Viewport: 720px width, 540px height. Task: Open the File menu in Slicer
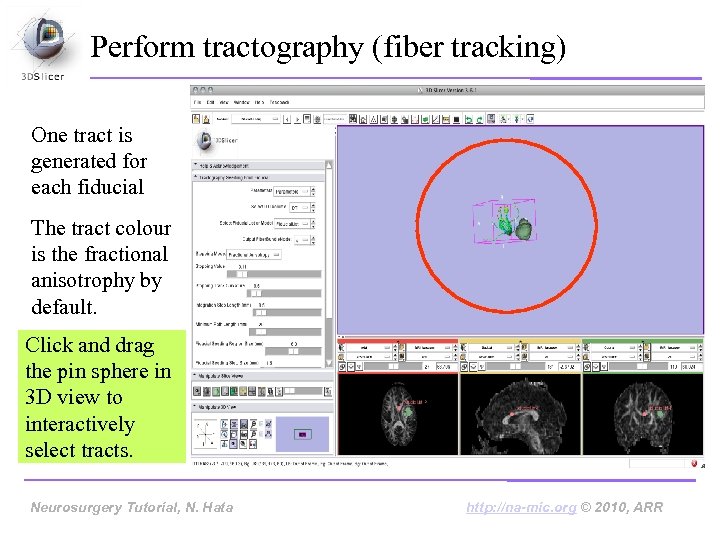tap(197, 102)
